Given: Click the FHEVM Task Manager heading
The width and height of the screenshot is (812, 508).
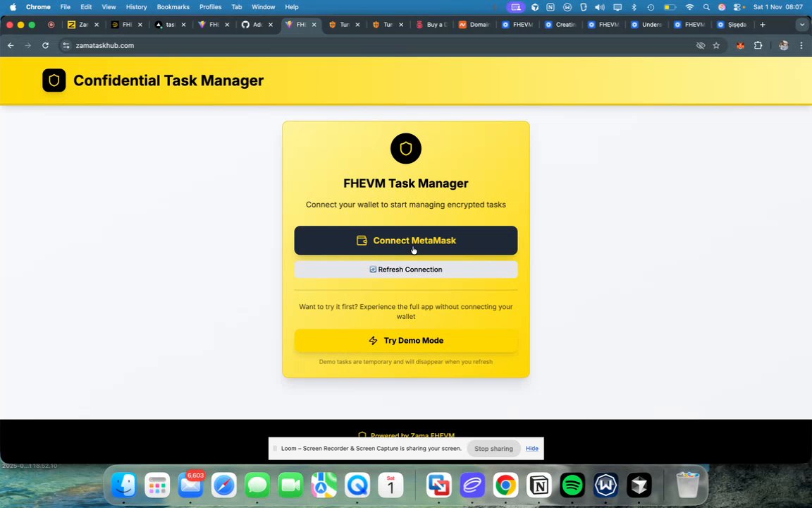Looking at the screenshot, I should [405, 183].
